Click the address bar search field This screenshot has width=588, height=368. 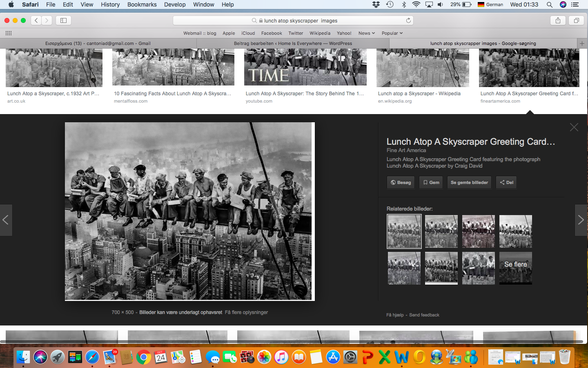click(293, 20)
